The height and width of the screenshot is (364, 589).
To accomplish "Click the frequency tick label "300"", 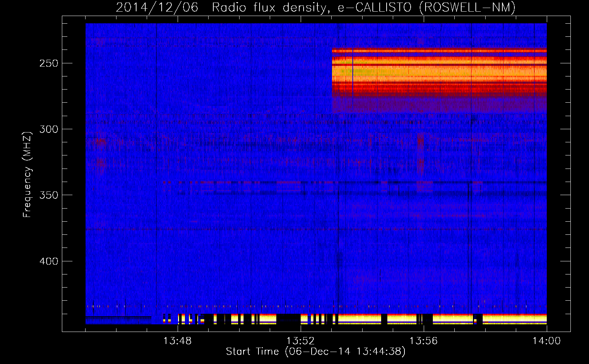I will [48, 129].
